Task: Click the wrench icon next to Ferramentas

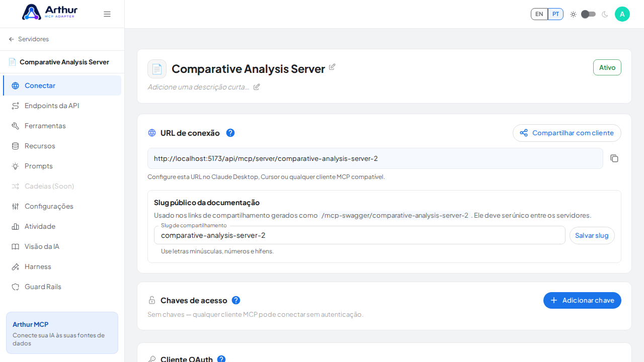Action: click(x=16, y=126)
